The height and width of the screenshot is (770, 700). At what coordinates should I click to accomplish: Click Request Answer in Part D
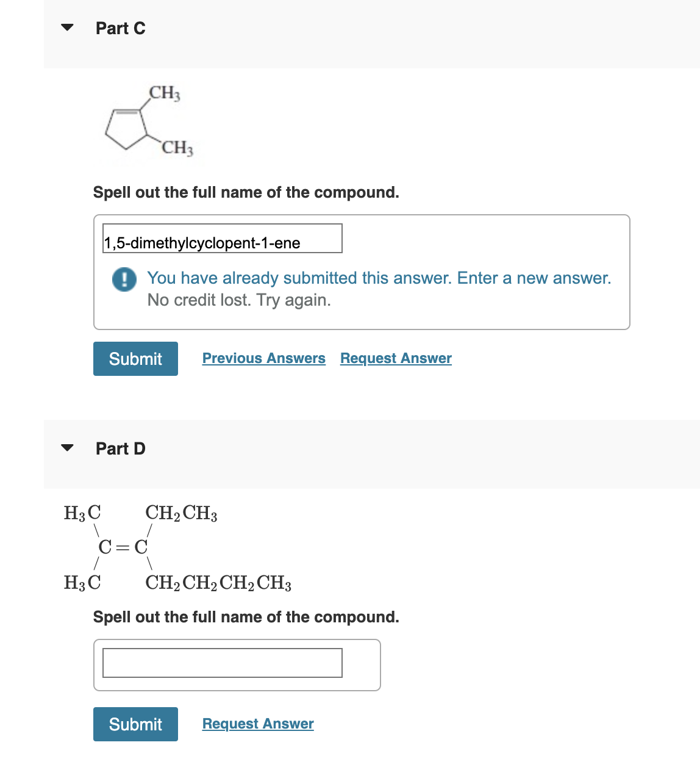257,724
